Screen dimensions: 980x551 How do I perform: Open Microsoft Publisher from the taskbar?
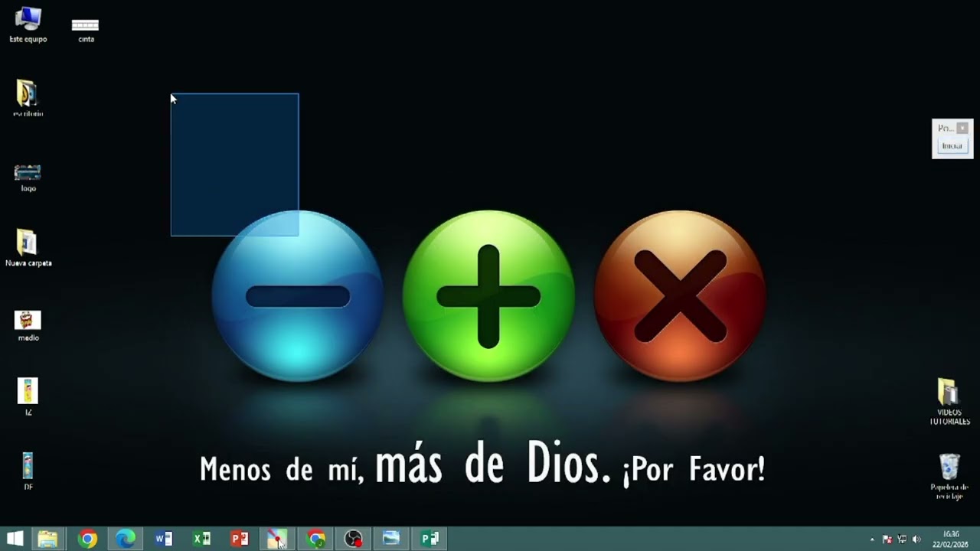(x=430, y=539)
